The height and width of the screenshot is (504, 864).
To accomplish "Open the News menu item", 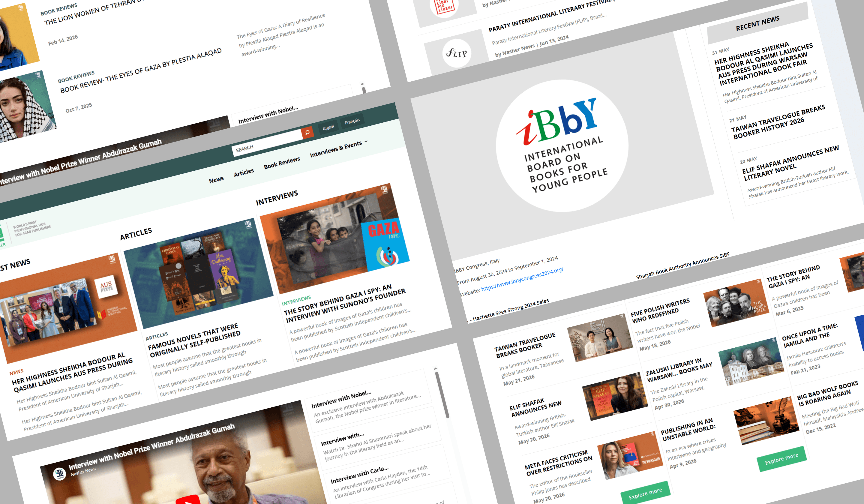I will (x=216, y=179).
